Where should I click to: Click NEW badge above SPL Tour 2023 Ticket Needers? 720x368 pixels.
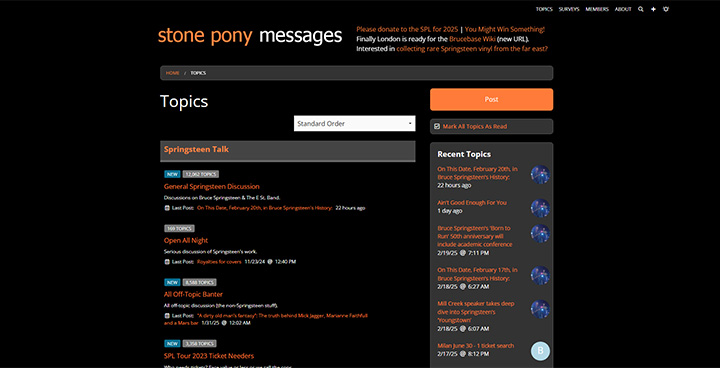(172, 344)
